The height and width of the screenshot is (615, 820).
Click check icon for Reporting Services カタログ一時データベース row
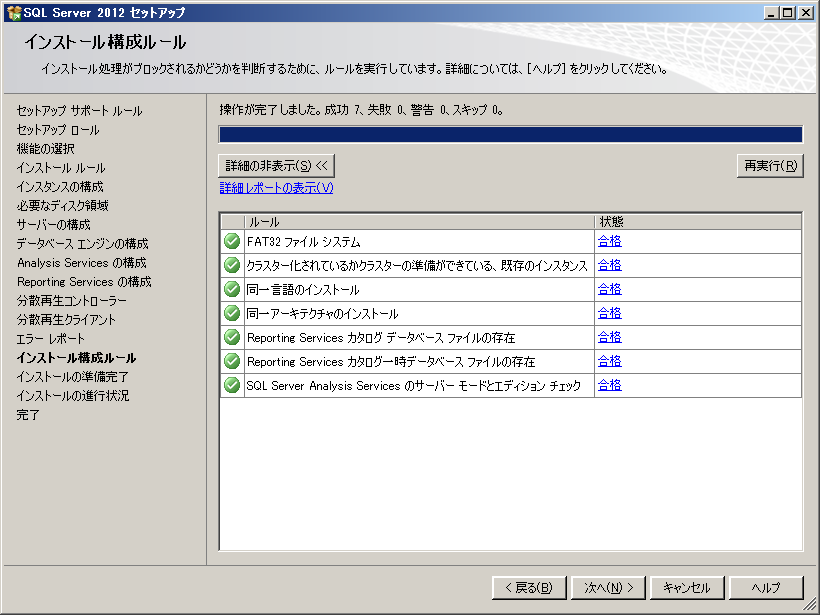pyautogui.click(x=232, y=361)
